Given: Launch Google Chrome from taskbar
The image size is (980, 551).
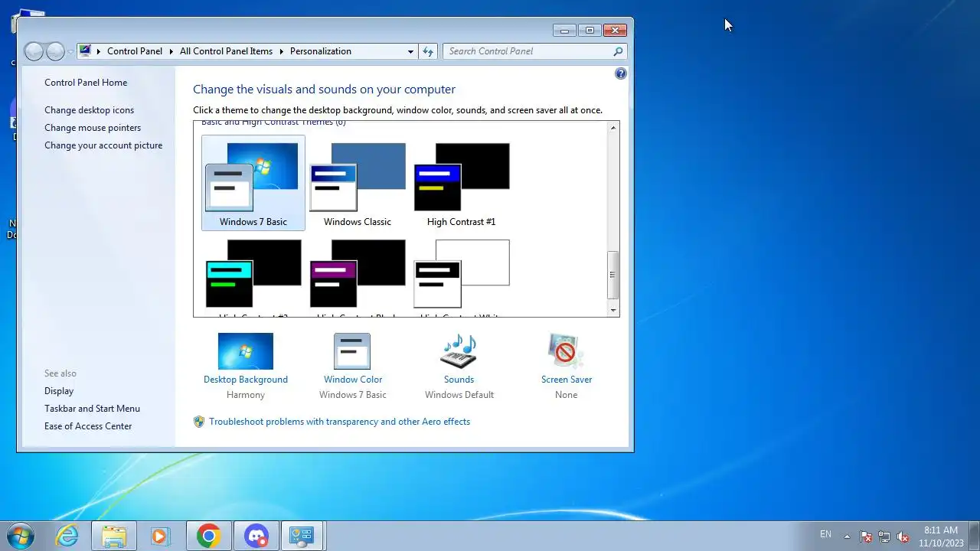Looking at the screenshot, I should pyautogui.click(x=208, y=536).
